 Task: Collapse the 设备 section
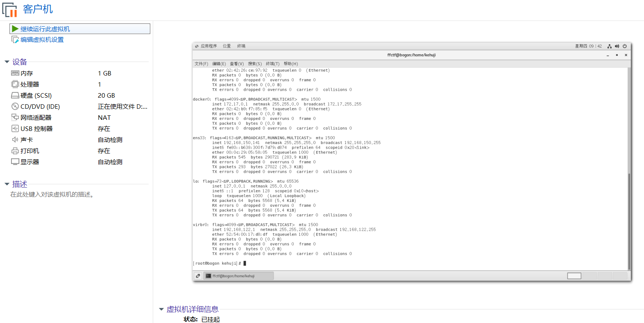7,62
